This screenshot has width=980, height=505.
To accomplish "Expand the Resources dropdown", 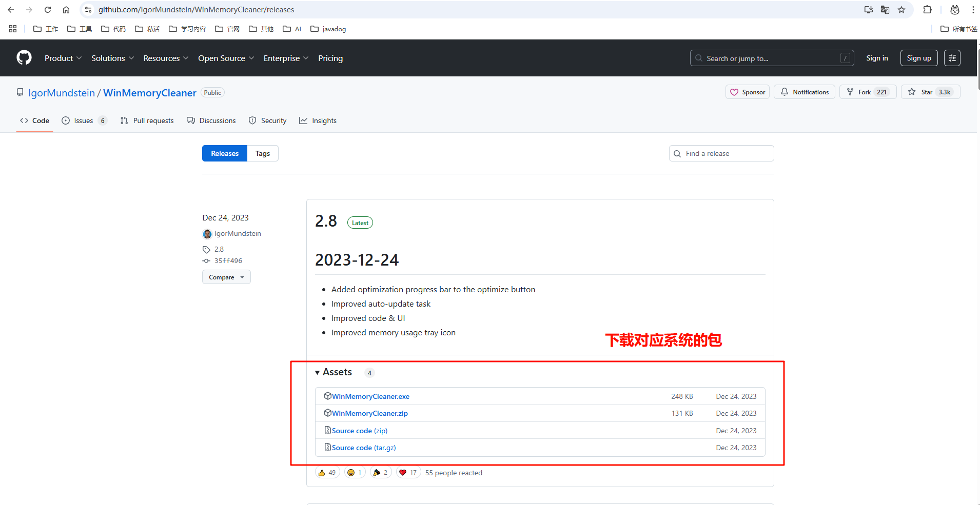I will point(166,58).
